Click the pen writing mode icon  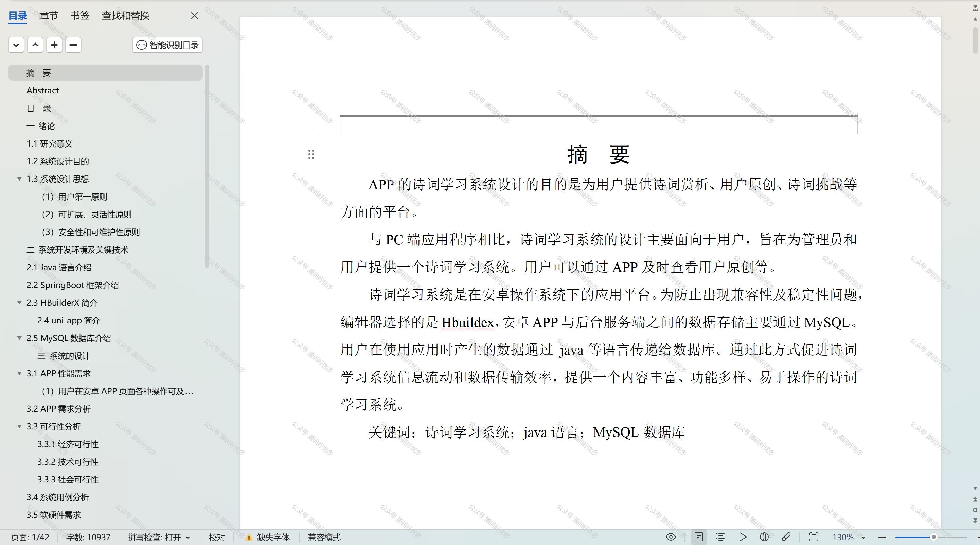pos(786,537)
